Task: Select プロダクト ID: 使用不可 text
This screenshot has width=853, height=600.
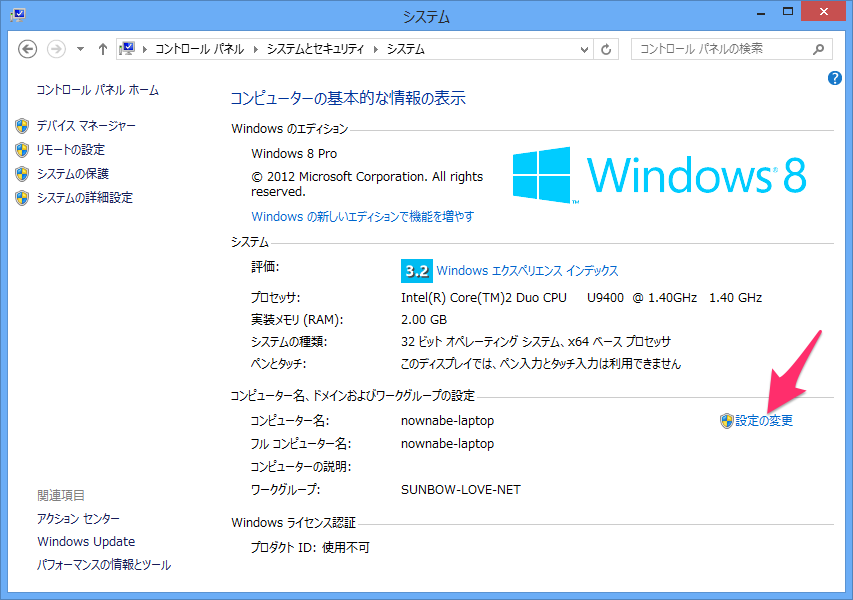Action: point(310,548)
